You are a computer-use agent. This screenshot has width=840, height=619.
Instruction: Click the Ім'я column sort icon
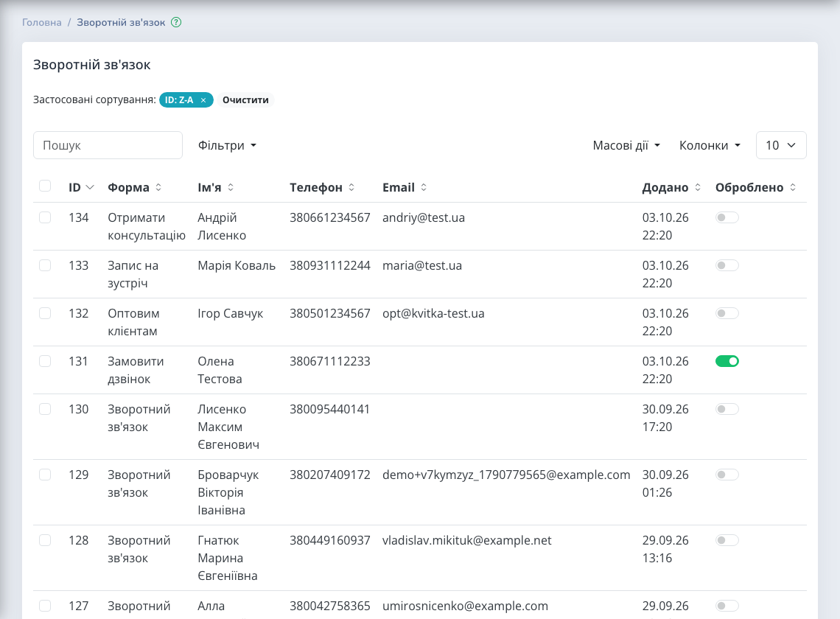coord(231,187)
